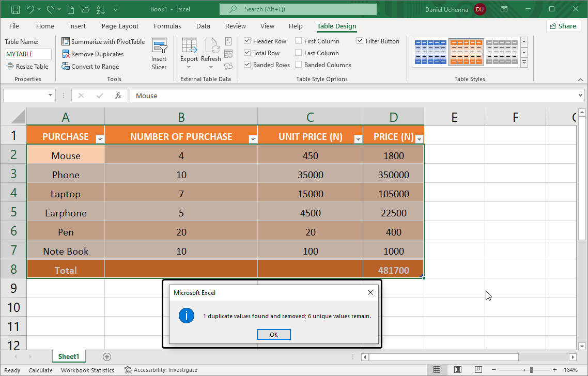Click the Save icon on Quick Access Toolbar
This screenshot has height=376, width=588.
[14, 9]
